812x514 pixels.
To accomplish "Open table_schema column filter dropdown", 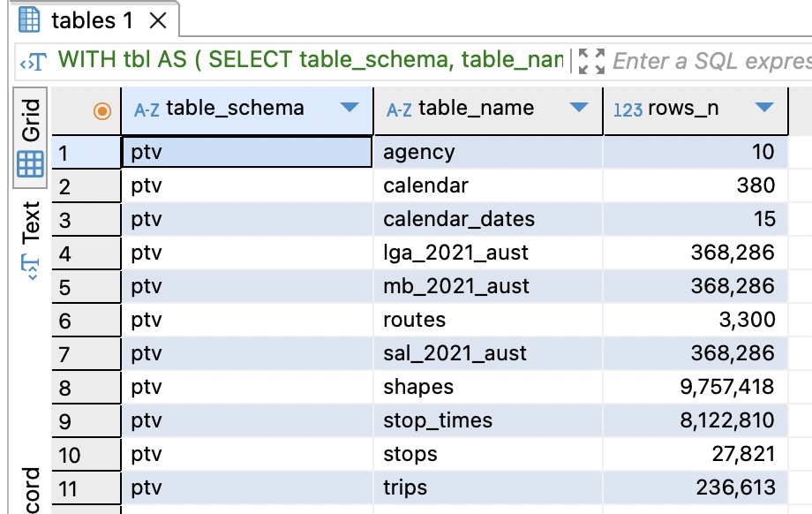I will [350, 107].
